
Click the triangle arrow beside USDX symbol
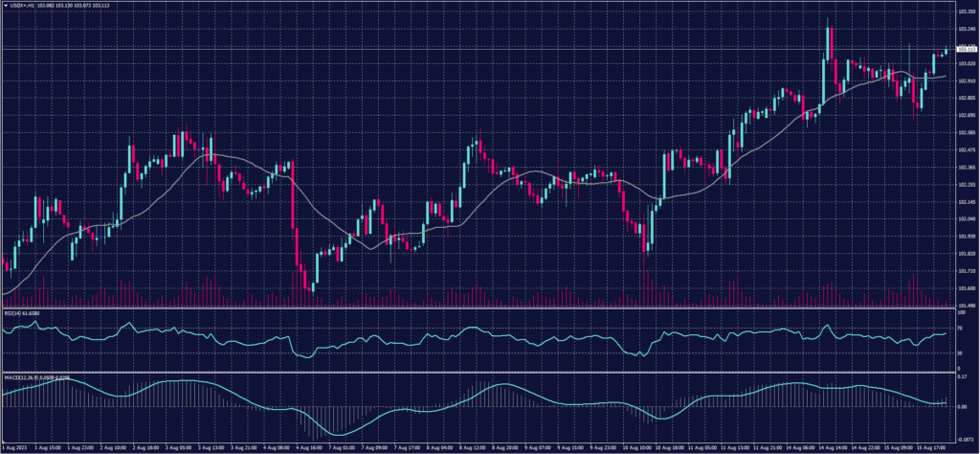6,5
